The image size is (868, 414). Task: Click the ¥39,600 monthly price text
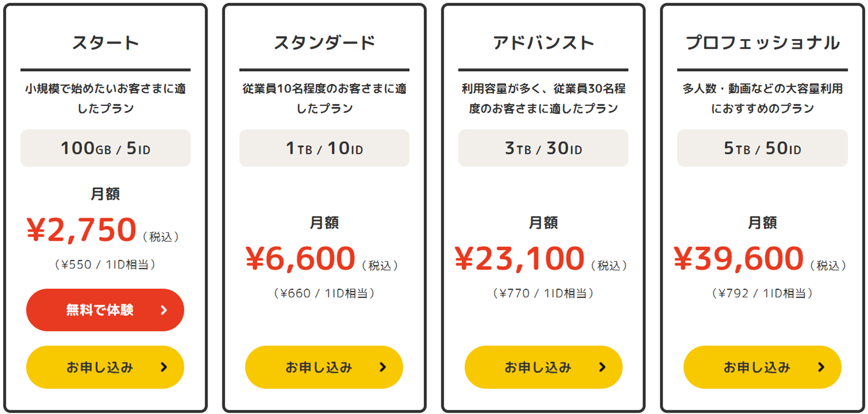coord(739,257)
